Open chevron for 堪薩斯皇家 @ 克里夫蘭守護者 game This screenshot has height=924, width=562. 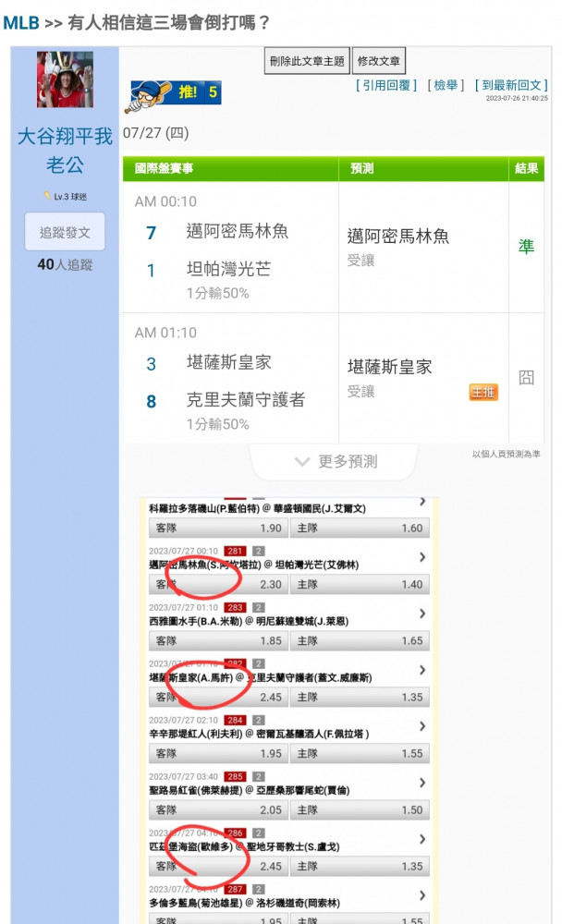(422, 670)
